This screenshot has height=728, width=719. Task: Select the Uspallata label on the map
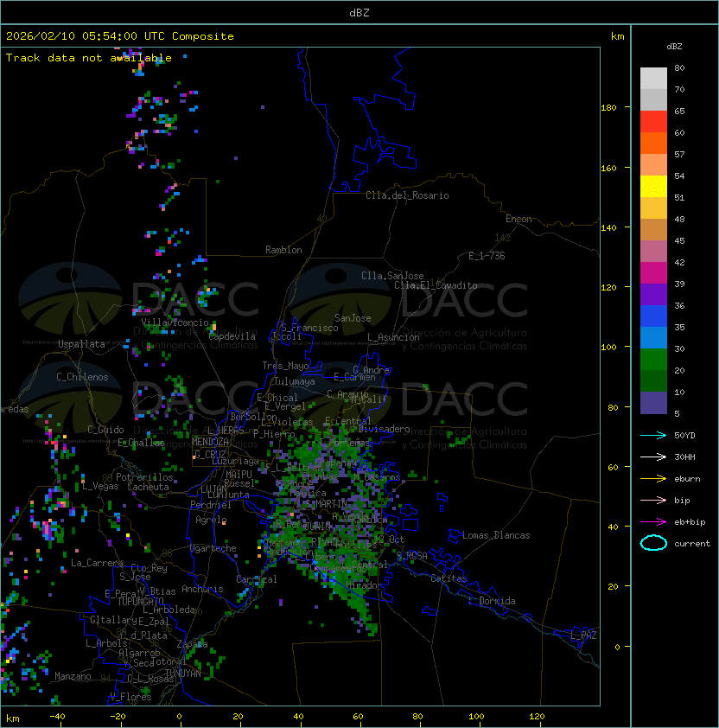pos(81,344)
